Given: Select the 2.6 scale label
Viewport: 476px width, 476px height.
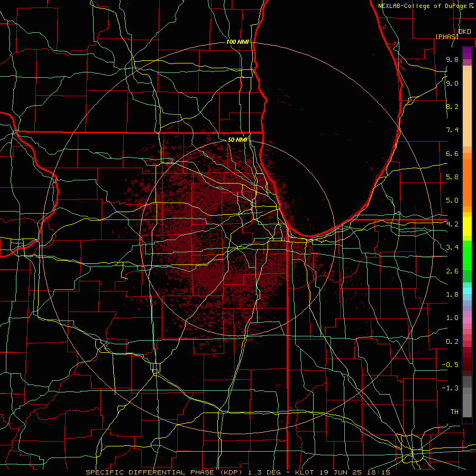Looking at the screenshot, I should tap(452, 271).
